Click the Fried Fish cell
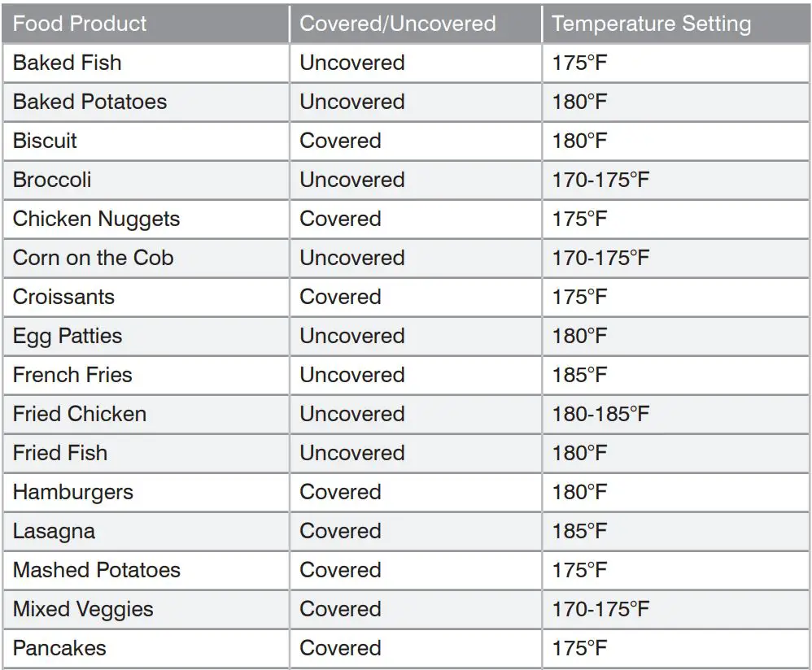Screen dimensions: 812x670 (60, 453)
